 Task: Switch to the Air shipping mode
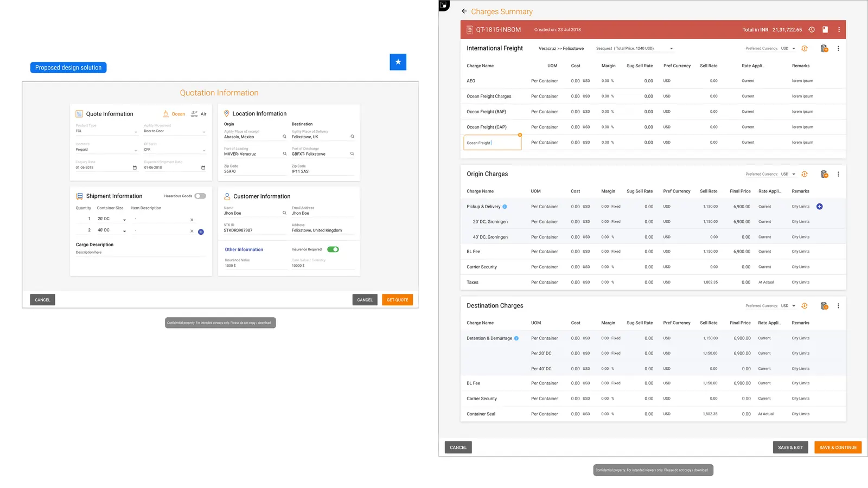click(199, 114)
